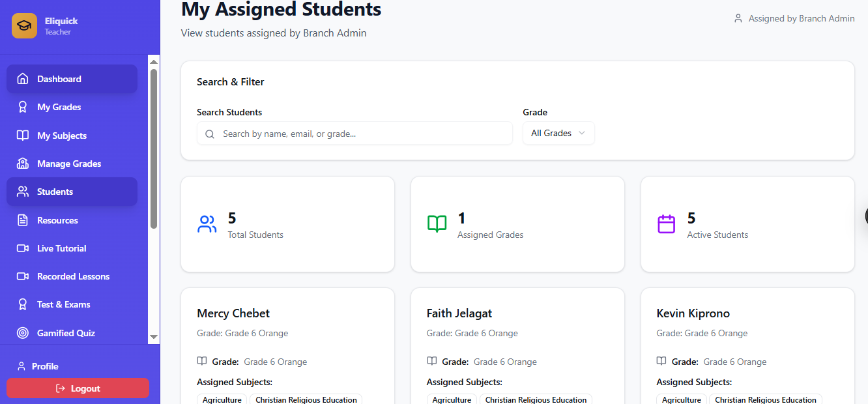Image resolution: width=868 pixels, height=404 pixels.
Task: Click the Recorded Lessons video icon
Action: pyautogui.click(x=23, y=276)
